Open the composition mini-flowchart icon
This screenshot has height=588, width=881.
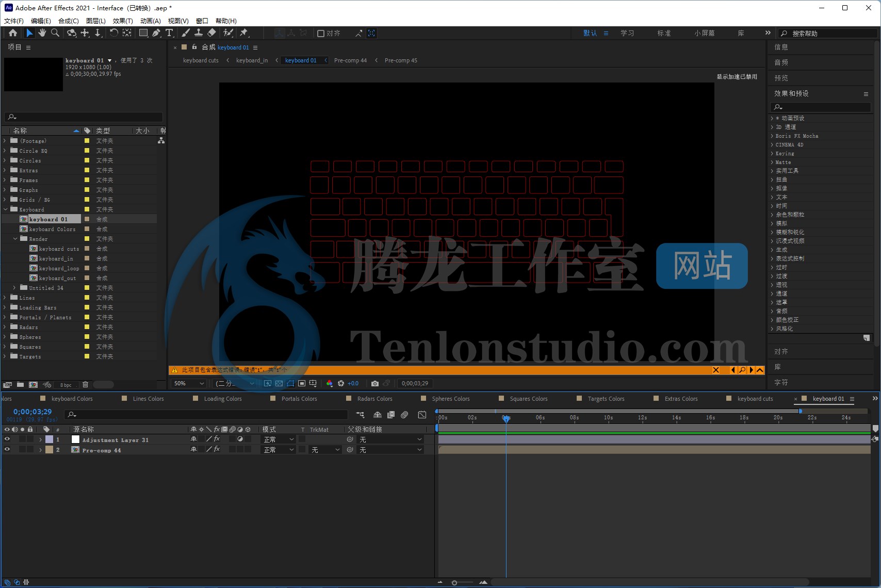coord(360,415)
